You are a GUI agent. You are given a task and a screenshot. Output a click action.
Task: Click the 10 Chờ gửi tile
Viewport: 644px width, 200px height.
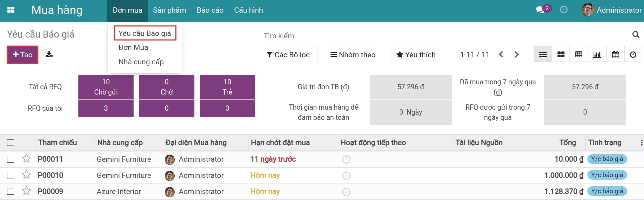pos(106,87)
